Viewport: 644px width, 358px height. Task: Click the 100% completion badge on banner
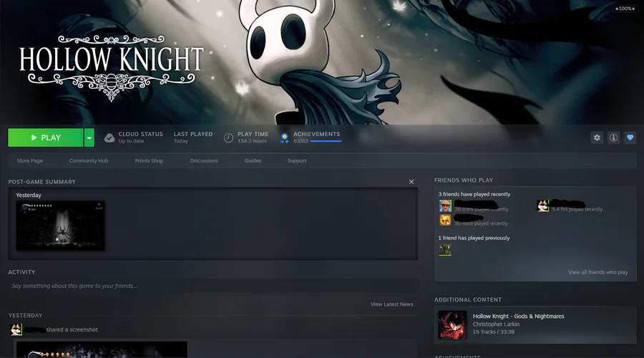625,8
